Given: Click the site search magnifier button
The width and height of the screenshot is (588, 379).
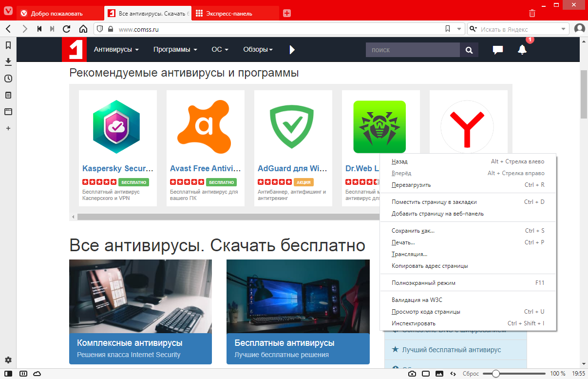Looking at the screenshot, I should coord(469,50).
